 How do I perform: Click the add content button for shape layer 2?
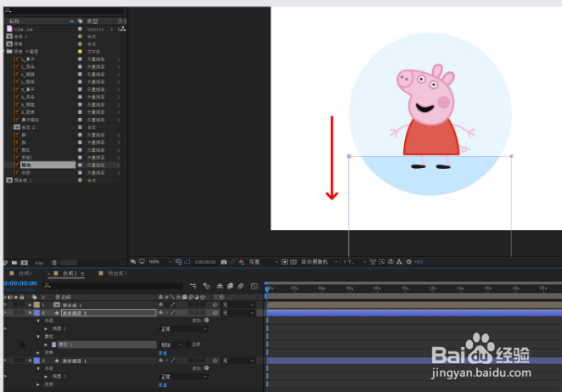pyautogui.click(x=206, y=321)
